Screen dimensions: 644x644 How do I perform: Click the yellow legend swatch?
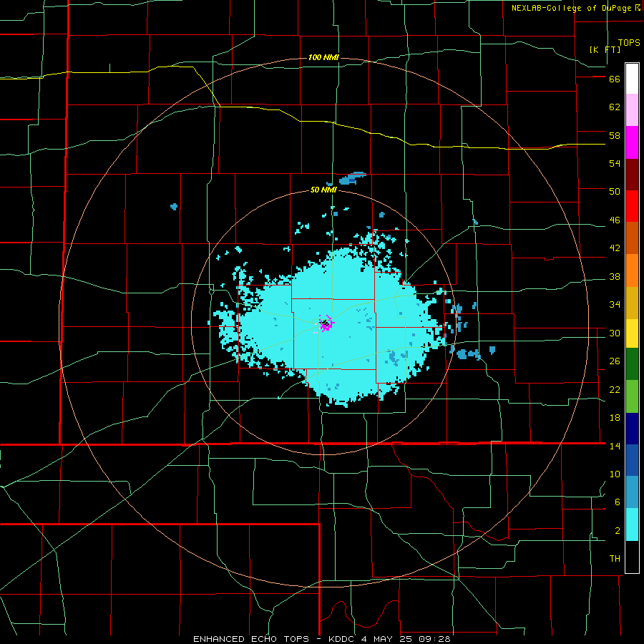[632, 333]
